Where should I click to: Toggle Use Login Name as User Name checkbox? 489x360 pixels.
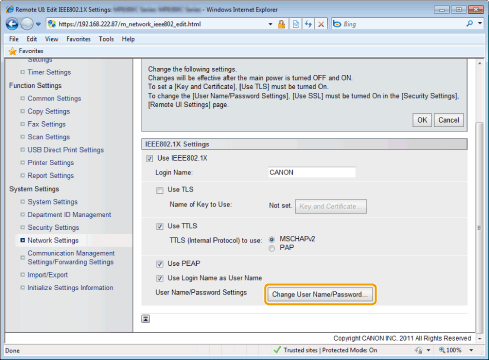[160, 278]
